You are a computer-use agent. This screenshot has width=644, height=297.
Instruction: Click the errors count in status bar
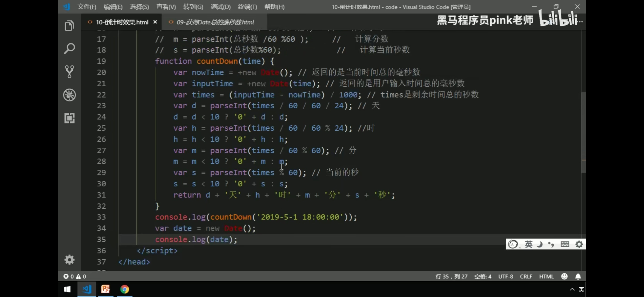[x=69, y=276]
